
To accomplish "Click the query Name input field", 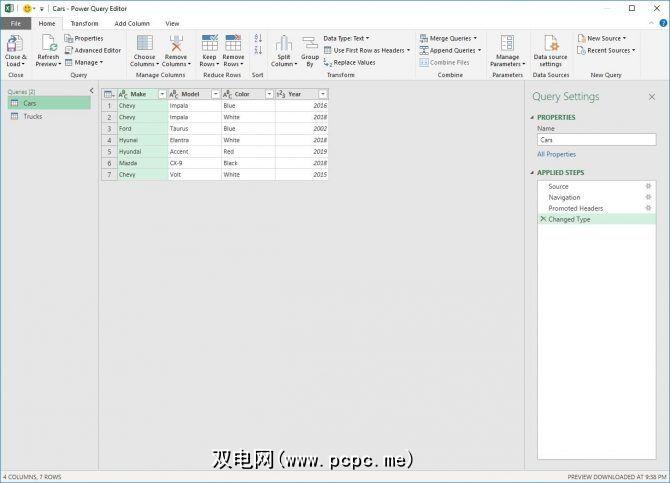I will point(596,140).
